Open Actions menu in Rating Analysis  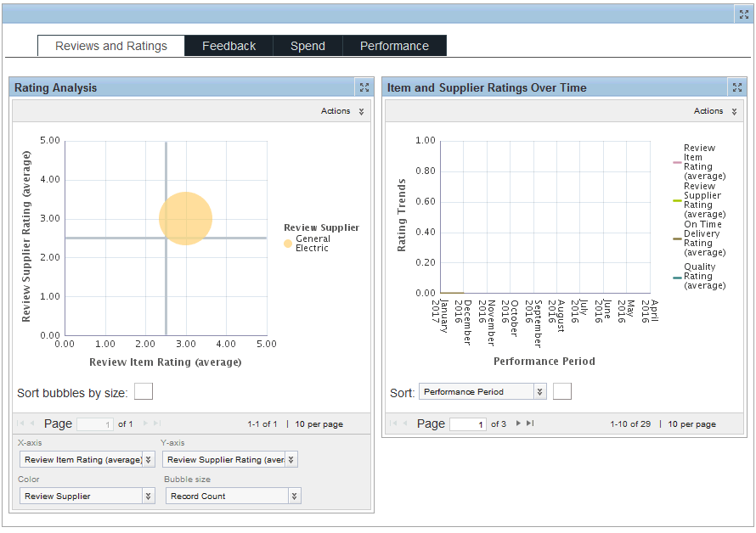pyautogui.click(x=342, y=111)
